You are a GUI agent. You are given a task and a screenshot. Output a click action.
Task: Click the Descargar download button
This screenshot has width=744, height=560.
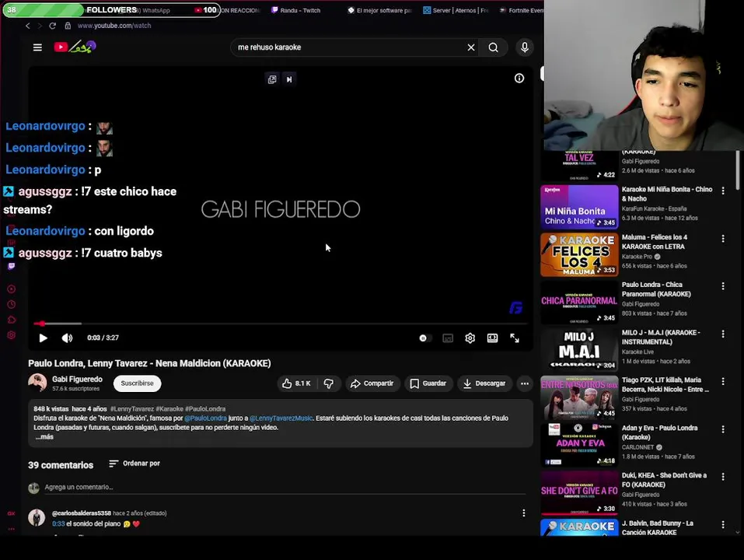pos(484,383)
